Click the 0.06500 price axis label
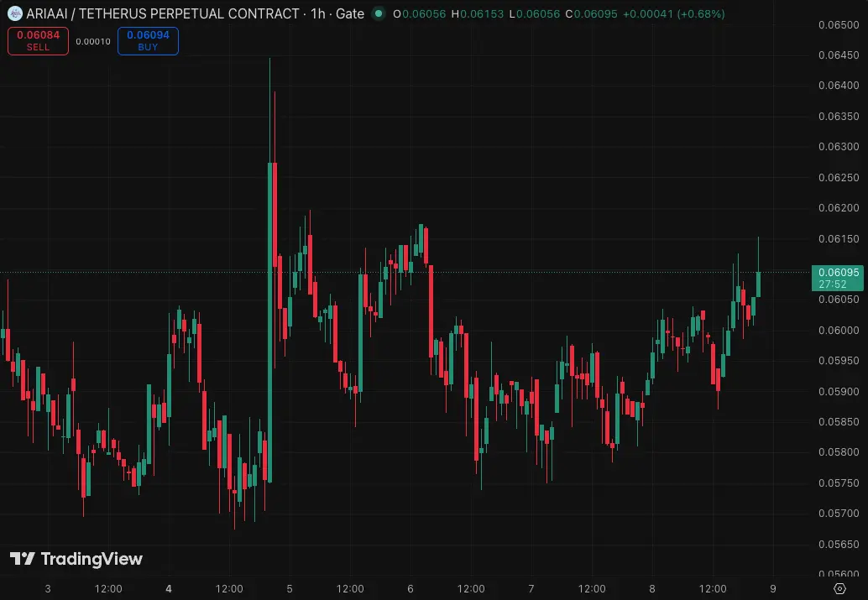The width and height of the screenshot is (868, 600). pyautogui.click(x=839, y=25)
